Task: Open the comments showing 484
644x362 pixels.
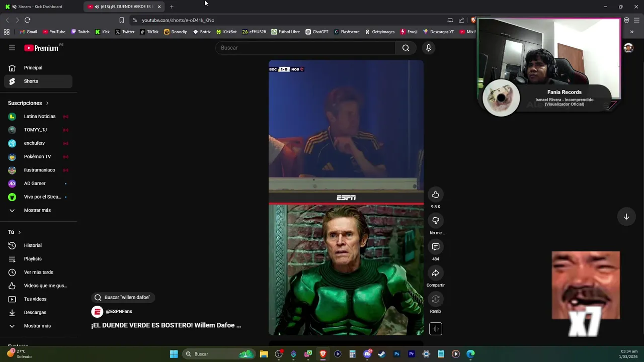Action: tap(436, 247)
